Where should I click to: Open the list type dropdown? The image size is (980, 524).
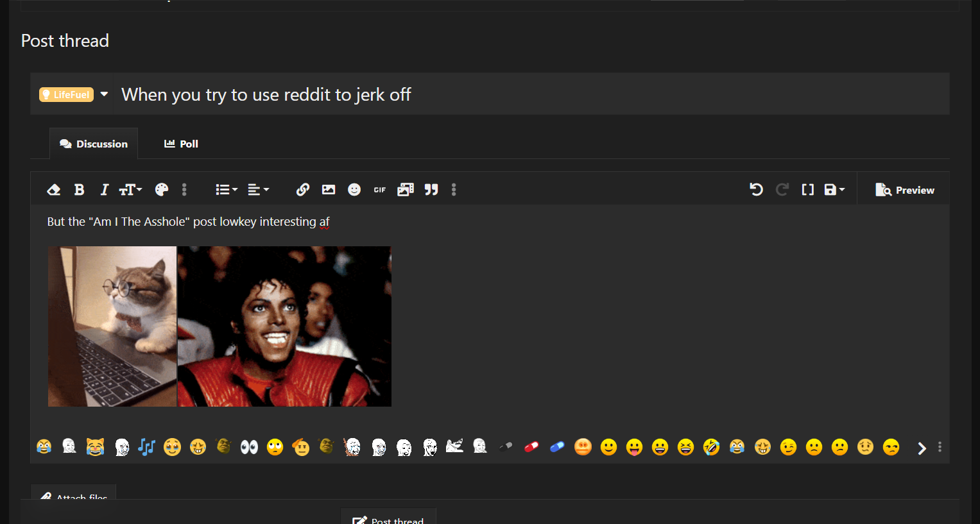pos(227,190)
